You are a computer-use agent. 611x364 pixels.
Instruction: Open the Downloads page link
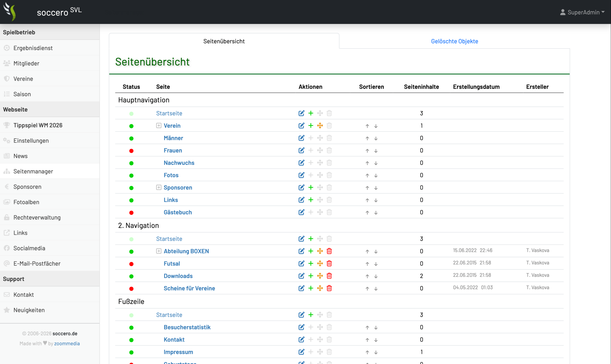coord(178,276)
